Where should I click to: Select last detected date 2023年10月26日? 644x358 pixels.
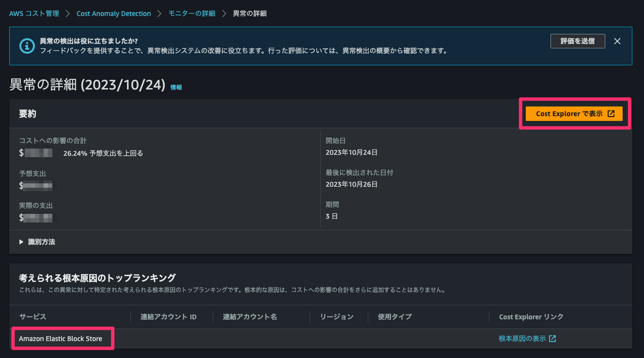pyautogui.click(x=352, y=184)
